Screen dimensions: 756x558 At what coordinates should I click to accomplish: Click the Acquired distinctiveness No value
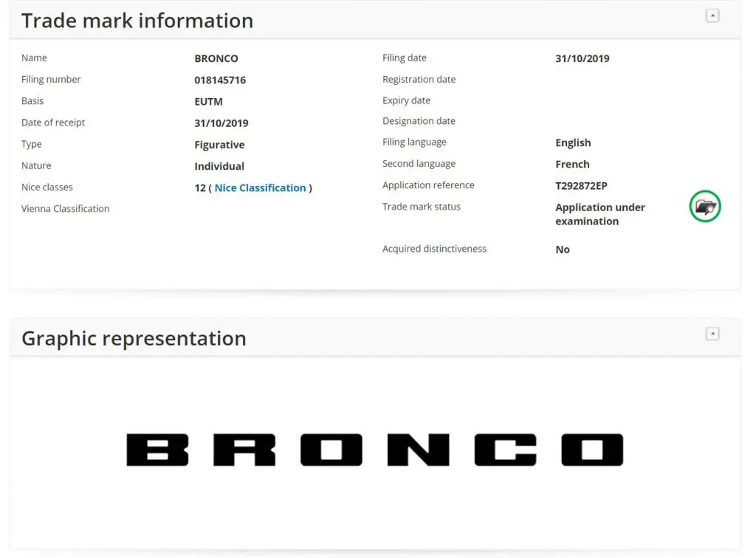[x=562, y=249]
